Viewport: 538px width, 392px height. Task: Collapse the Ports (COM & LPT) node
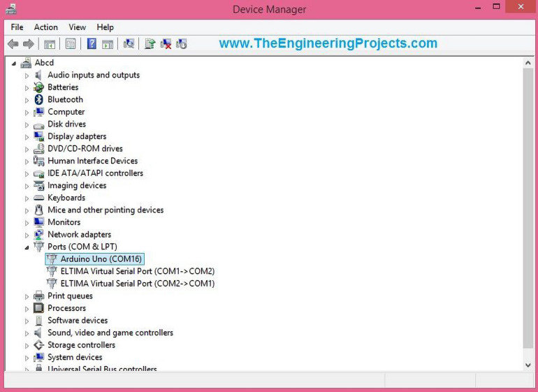[27, 247]
